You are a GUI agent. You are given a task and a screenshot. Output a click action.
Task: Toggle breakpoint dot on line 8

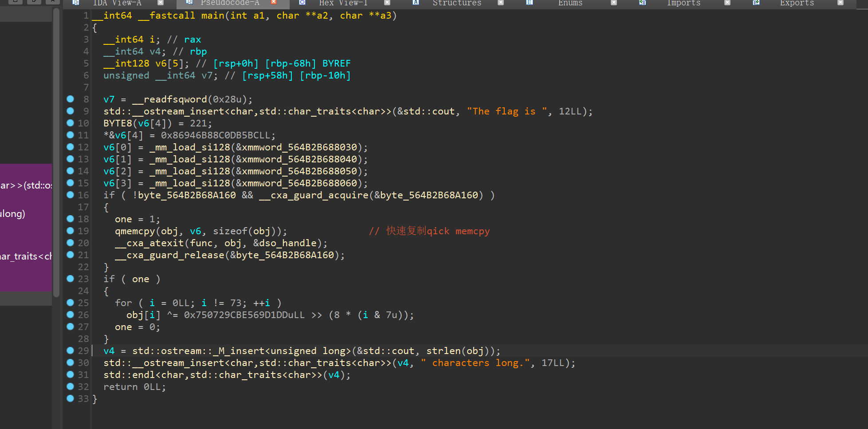click(70, 99)
